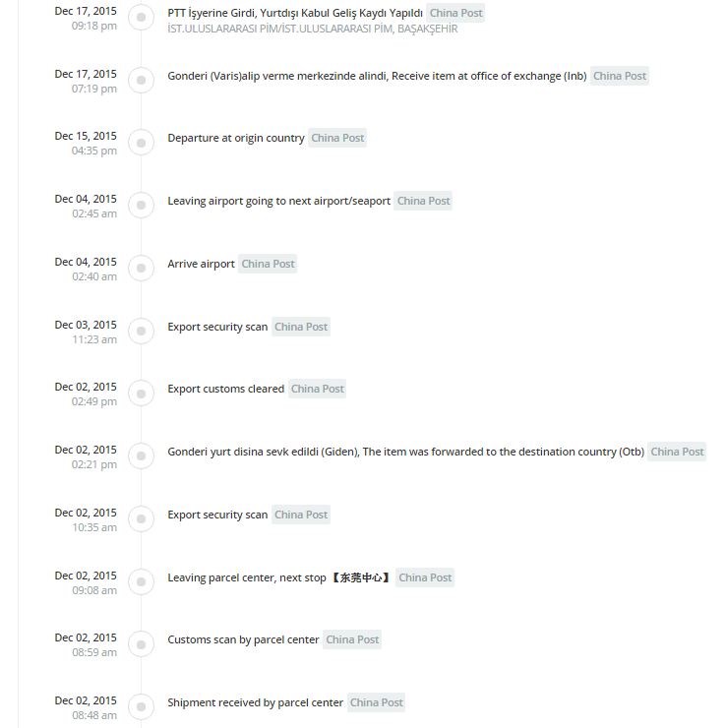Click timeline dot for Departure at origin country
This screenshot has width=726, height=728.
point(141,143)
